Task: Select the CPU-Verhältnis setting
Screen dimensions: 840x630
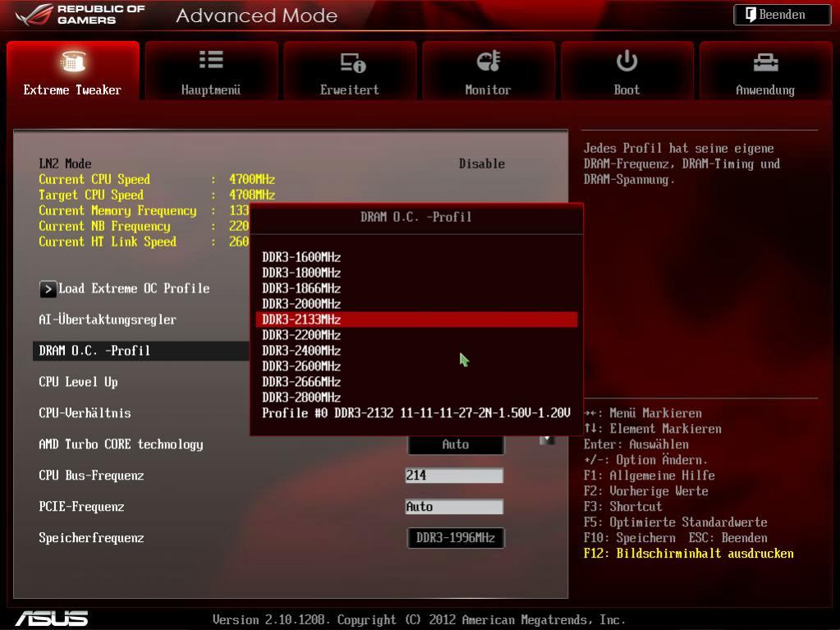Action: tap(85, 413)
